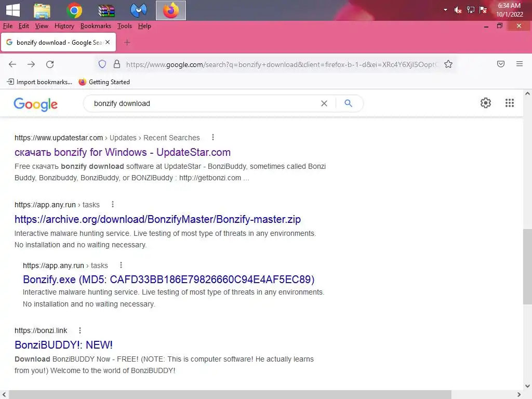Click the horizontal scrollbar thumb
This screenshot has width=532, height=399.
point(230,395)
